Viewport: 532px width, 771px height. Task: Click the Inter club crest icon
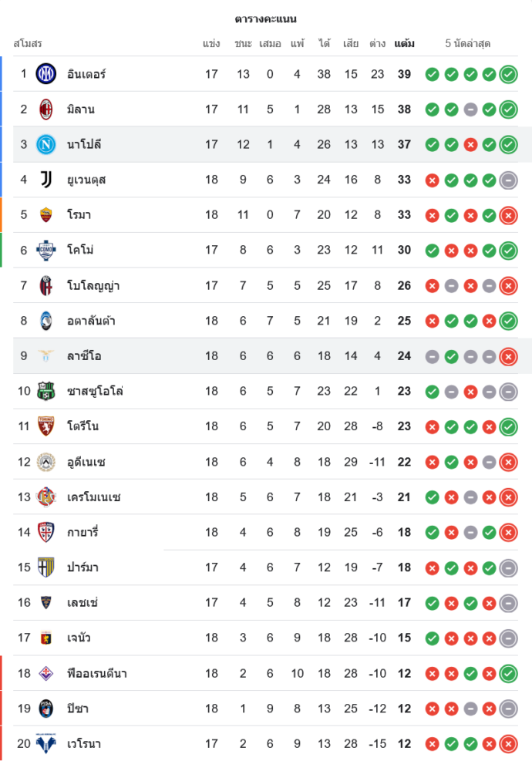(46, 74)
